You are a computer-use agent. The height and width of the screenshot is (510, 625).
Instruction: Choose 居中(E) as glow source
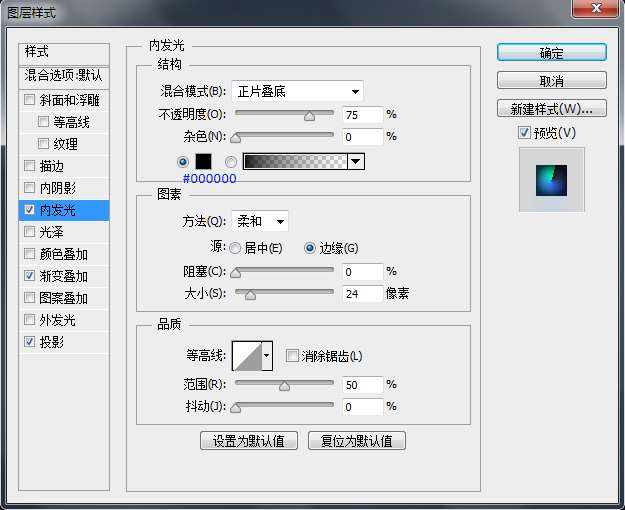(235, 248)
